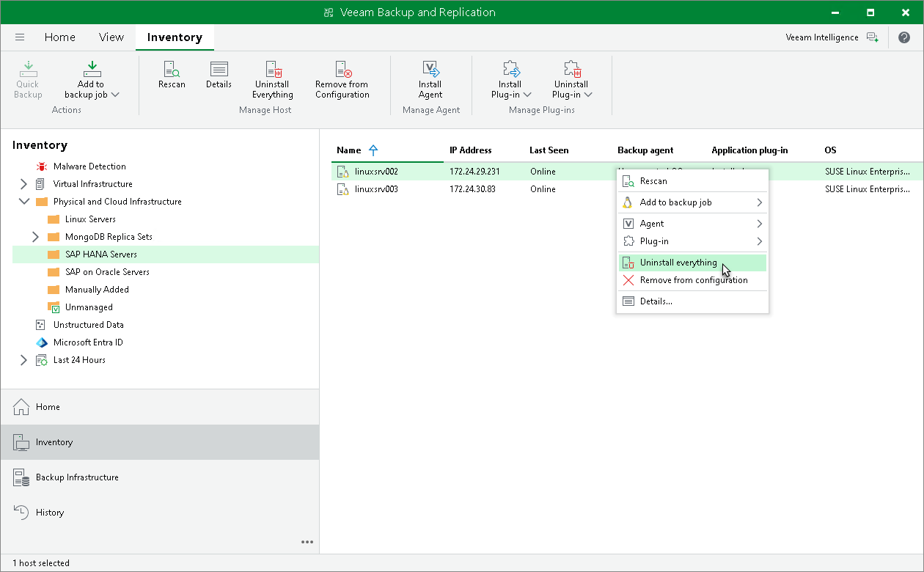Viewport: 924px width, 572px height.
Task: Click Remove from Configuration toolbar icon
Action: (x=341, y=81)
